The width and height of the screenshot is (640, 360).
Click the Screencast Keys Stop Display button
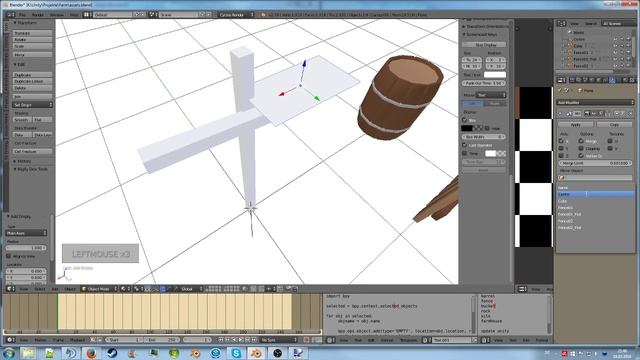click(484, 44)
